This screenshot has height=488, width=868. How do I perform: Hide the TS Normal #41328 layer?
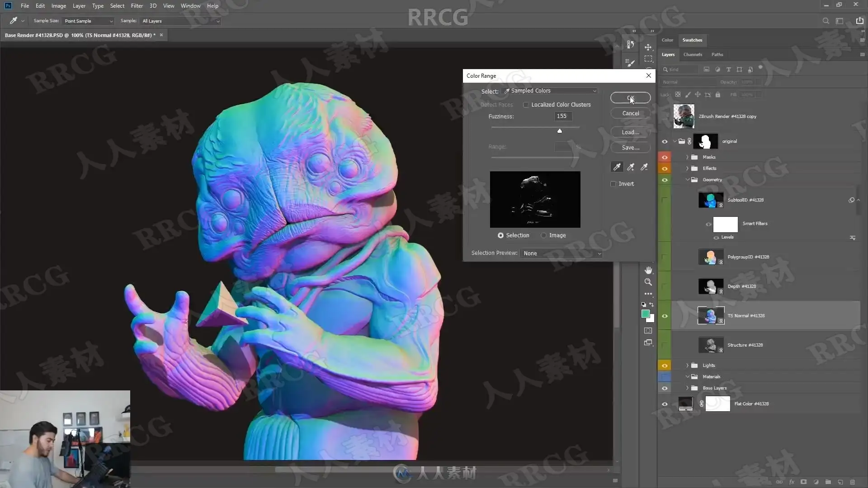(665, 316)
